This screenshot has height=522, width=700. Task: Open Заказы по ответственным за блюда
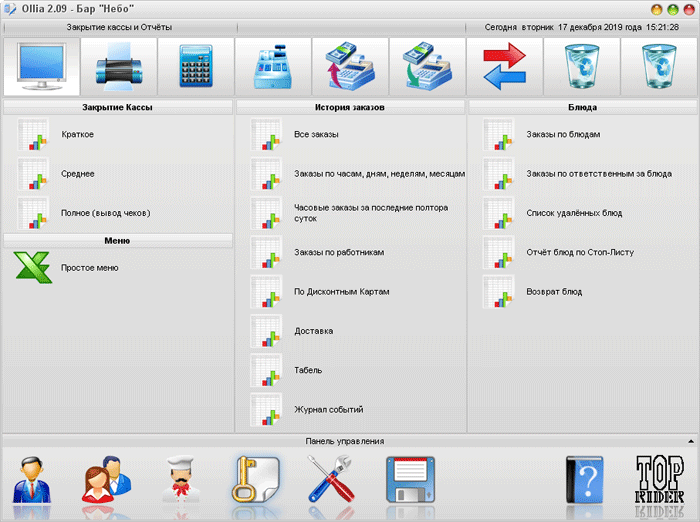[599, 174]
